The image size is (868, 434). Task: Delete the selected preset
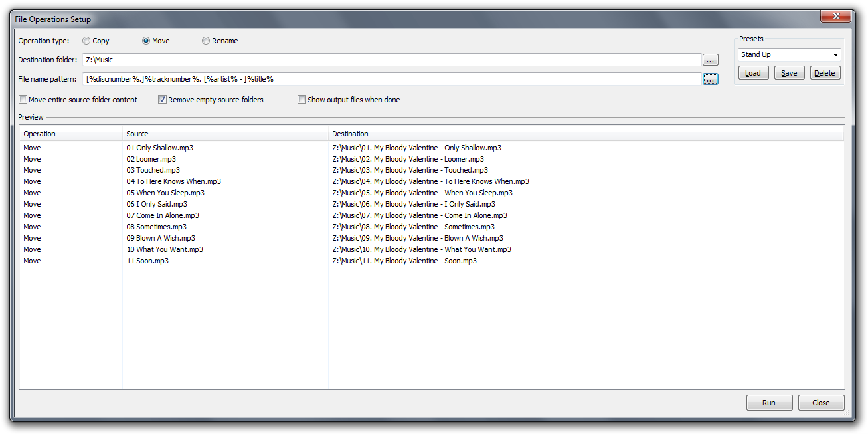point(825,73)
